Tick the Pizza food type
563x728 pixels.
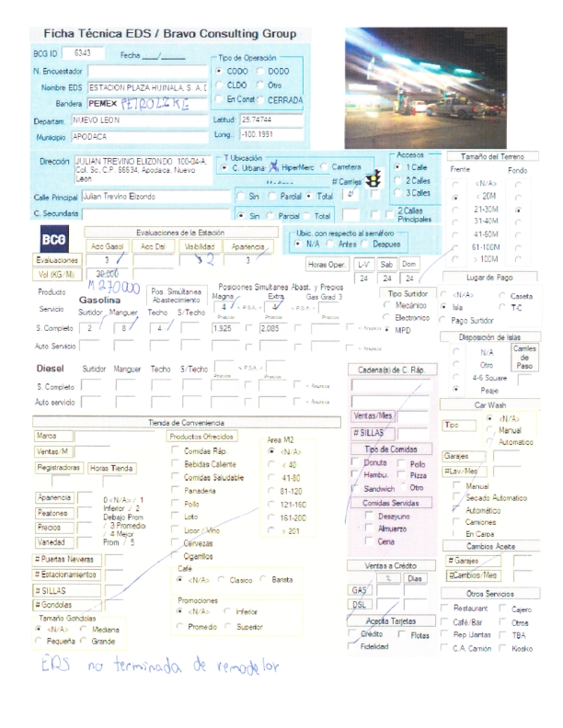coord(401,475)
